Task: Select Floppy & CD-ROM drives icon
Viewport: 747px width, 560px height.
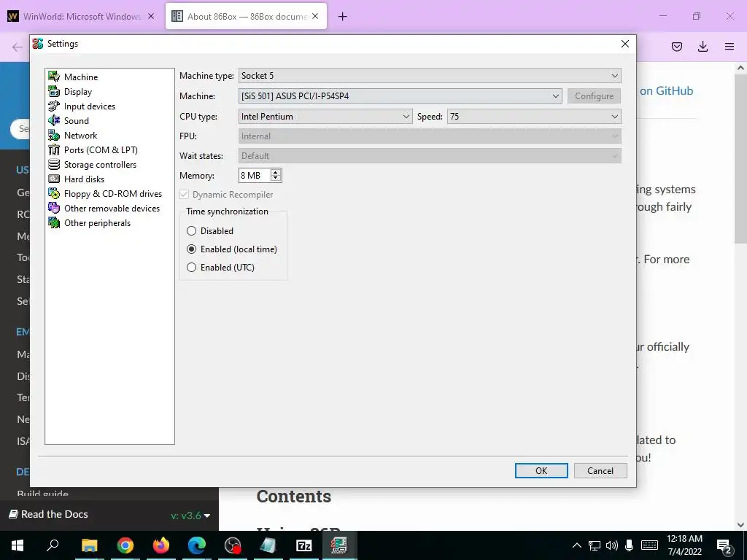Action: [54, 194]
